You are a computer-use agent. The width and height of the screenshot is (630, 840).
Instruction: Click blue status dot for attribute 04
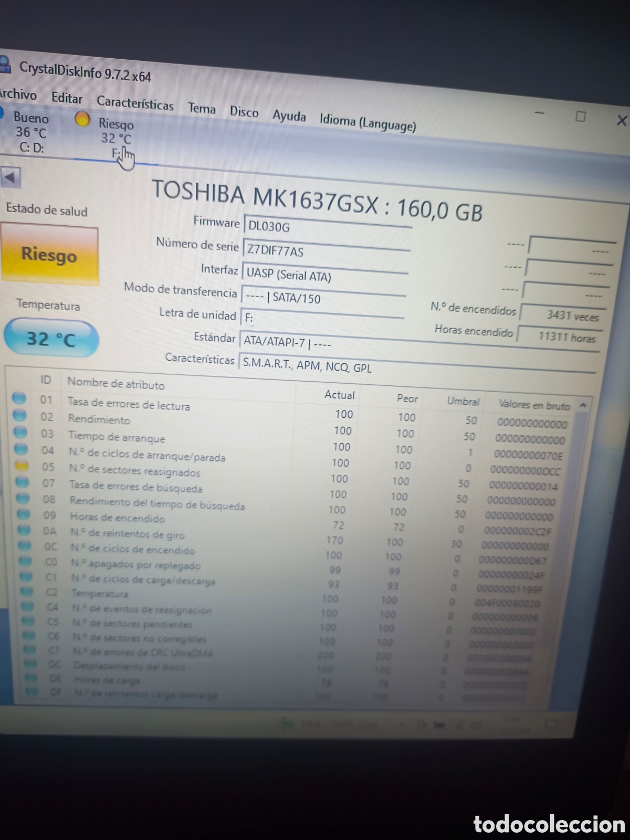[x=21, y=448]
